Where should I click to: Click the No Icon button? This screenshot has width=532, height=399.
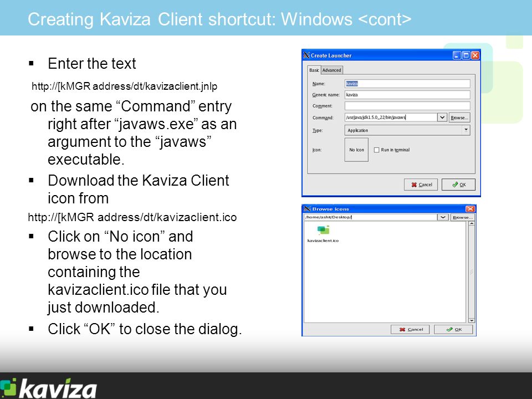[356, 150]
